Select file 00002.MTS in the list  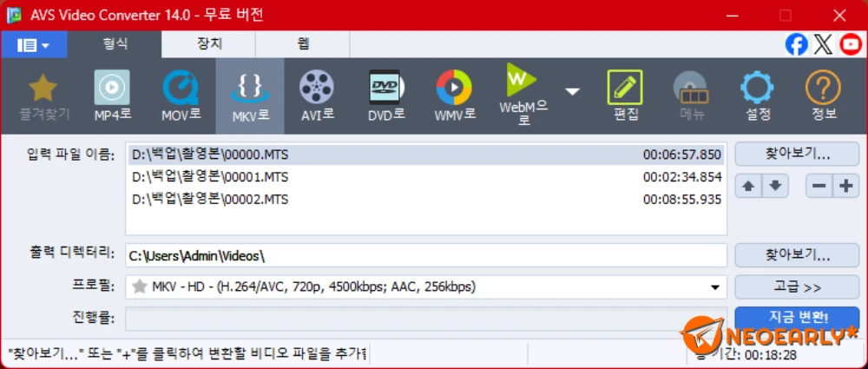tap(425, 200)
